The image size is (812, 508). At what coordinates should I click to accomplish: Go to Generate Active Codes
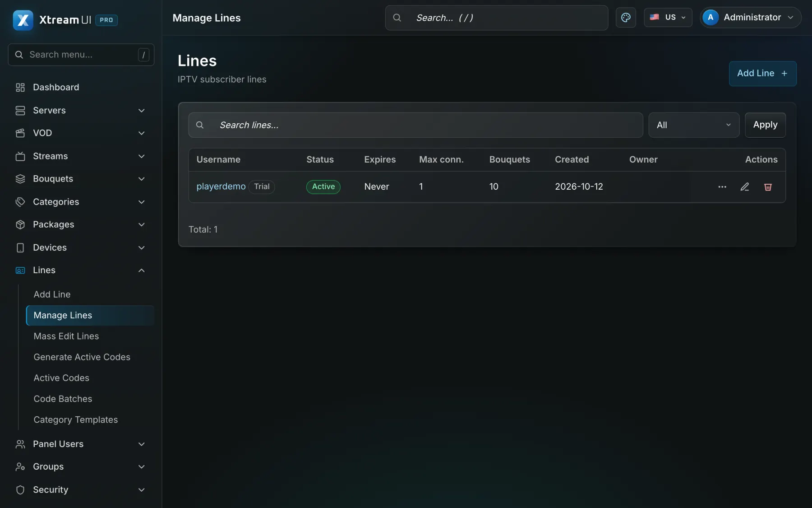[90, 357]
